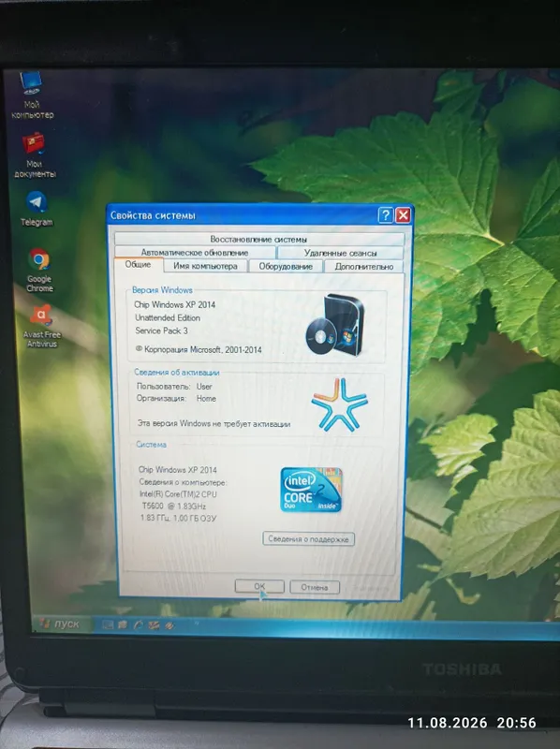This screenshot has width=560, height=749.
Task: Open the Мой компьютер desktop icon
Action: click(32, 95)
